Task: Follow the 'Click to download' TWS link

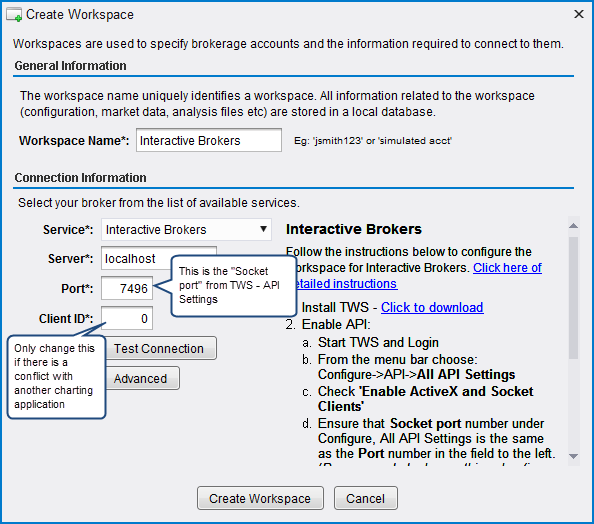Action: 432,307
